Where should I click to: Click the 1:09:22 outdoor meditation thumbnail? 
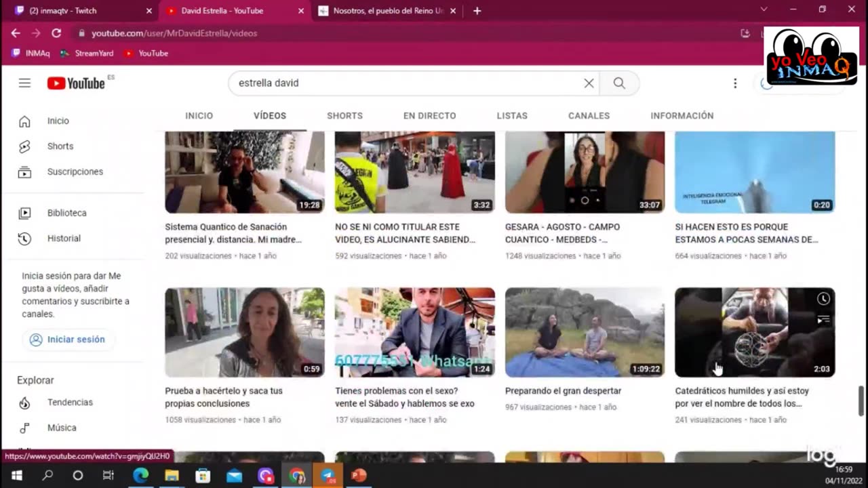point(585,332)
